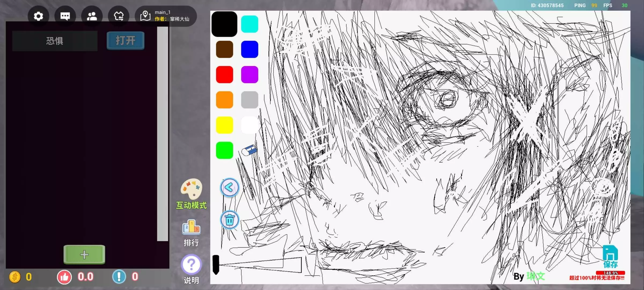Choose the purple color swatch

click(250, 75)
